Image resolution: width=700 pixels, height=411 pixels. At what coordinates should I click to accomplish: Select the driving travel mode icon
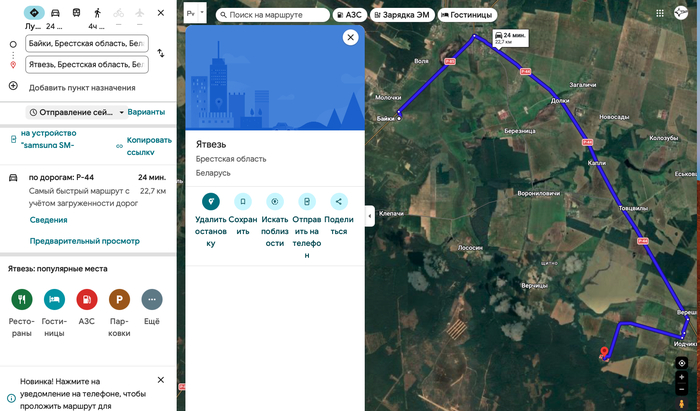pos(54,13)
